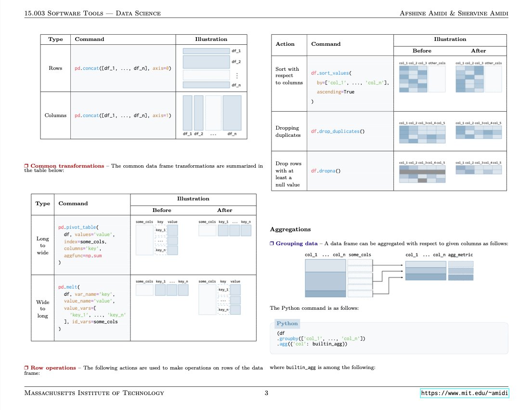Click the 'Afshine Amidi & Shervine Amidi' header text
This screenshot has height=410, width=532.
(x=454, y=13)
